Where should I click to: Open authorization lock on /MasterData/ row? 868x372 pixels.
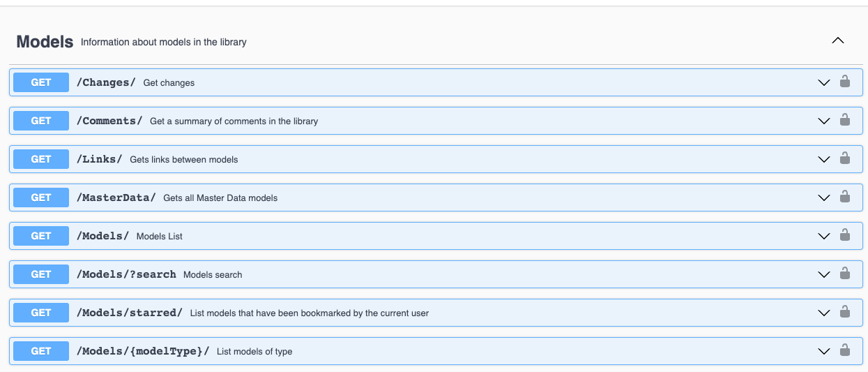(844, 197)
